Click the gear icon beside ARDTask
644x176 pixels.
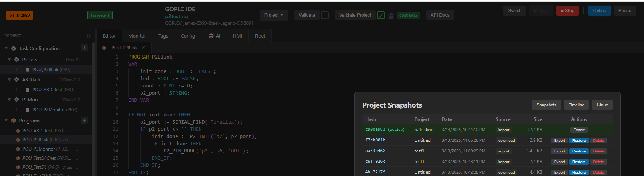click(17, 79)
